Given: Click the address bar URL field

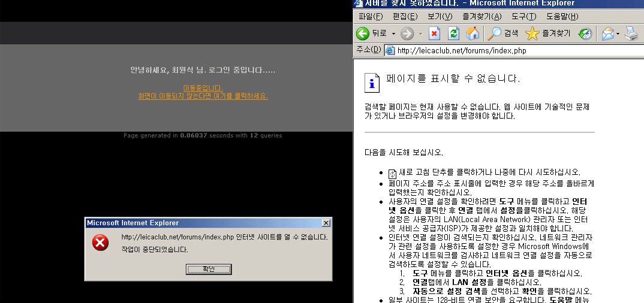Looking at the screenshot, I should coord(516,50).
